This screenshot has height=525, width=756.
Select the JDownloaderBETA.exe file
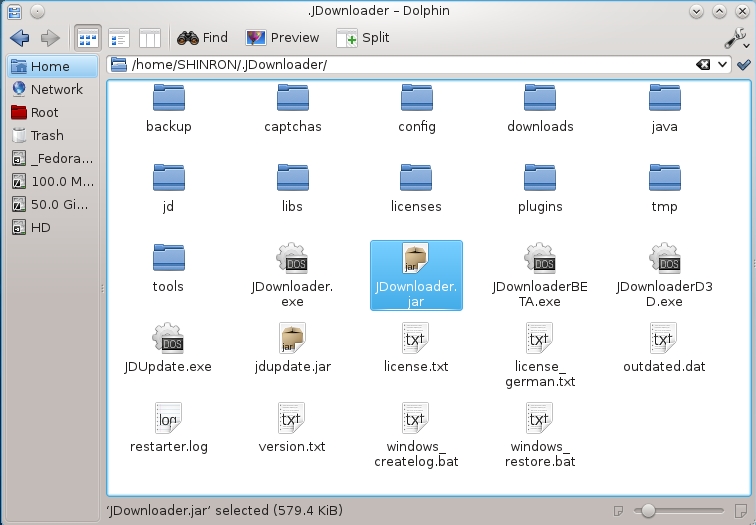point(540,276)
